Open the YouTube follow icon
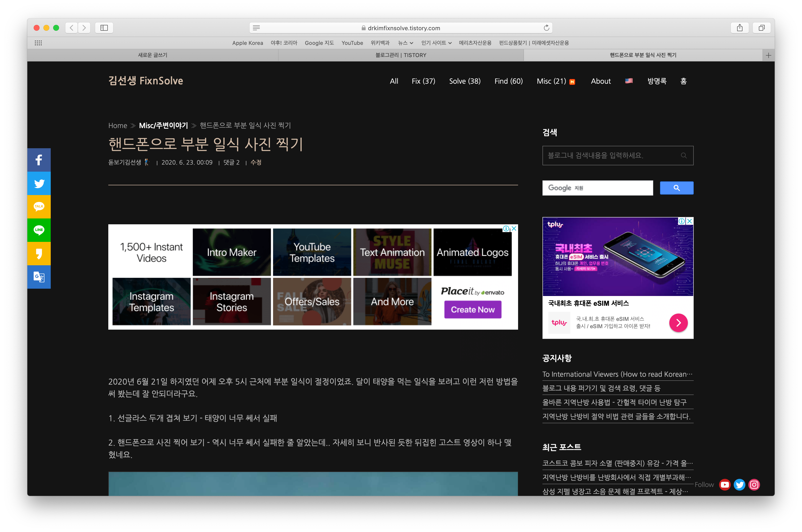 [725, 484]
